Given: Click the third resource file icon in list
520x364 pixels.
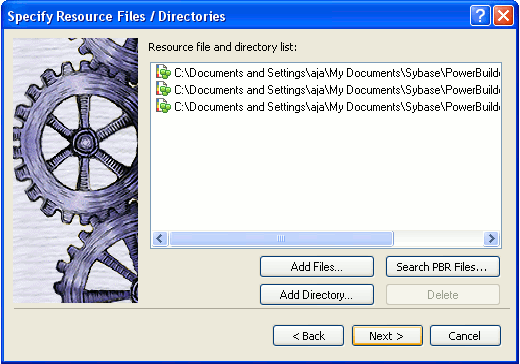Looking at the screenshot, I should coord(163,106).
